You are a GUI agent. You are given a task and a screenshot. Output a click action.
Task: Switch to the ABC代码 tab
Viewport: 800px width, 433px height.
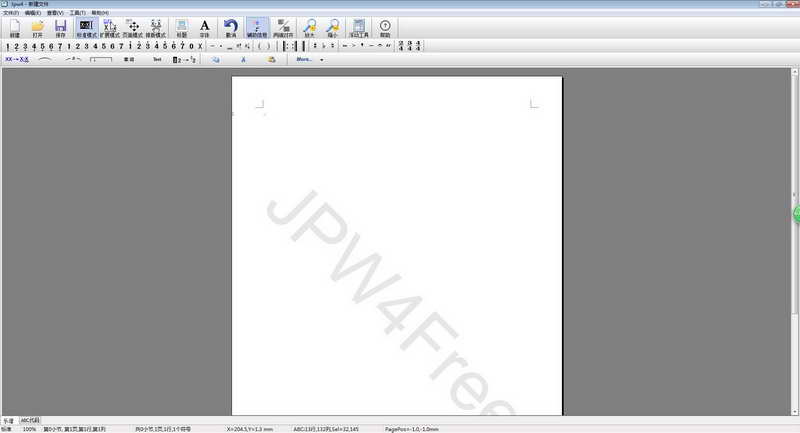(30, 421)
